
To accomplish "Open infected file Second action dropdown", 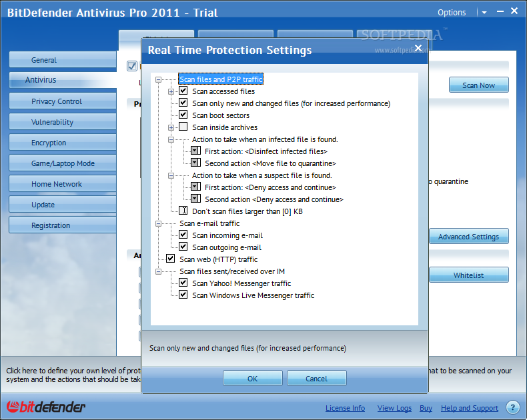I will tap(195, 163).
